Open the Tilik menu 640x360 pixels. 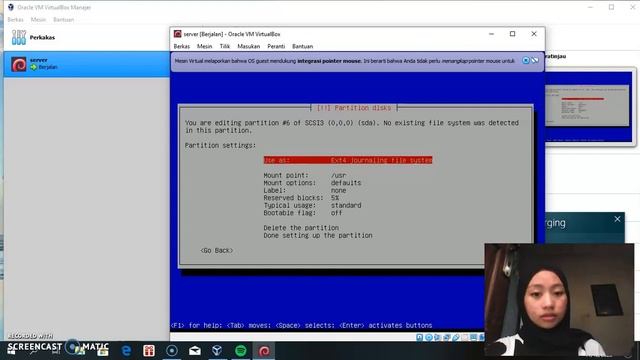pyautogui.click(x=225, y=46)
